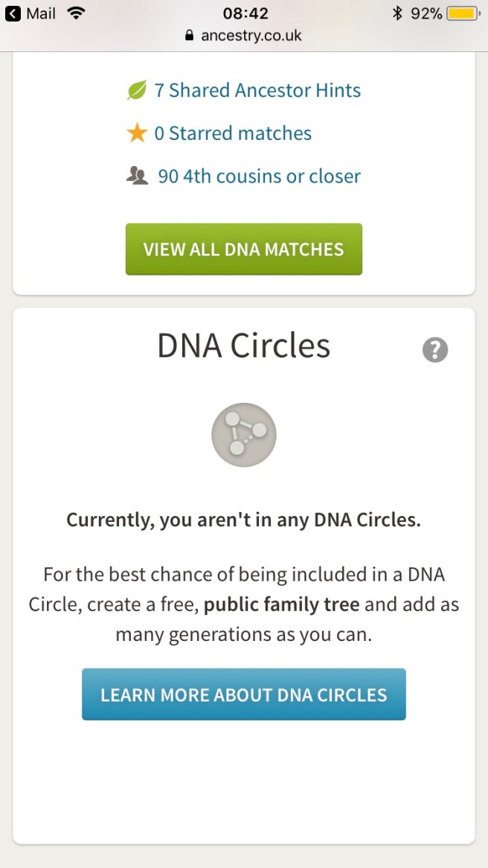Open 0 Starred matches link

233,133
